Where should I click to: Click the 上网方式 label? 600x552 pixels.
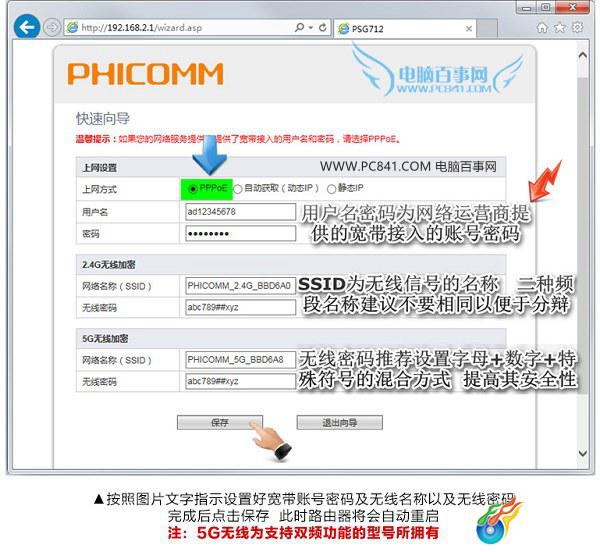click(99, 189)
